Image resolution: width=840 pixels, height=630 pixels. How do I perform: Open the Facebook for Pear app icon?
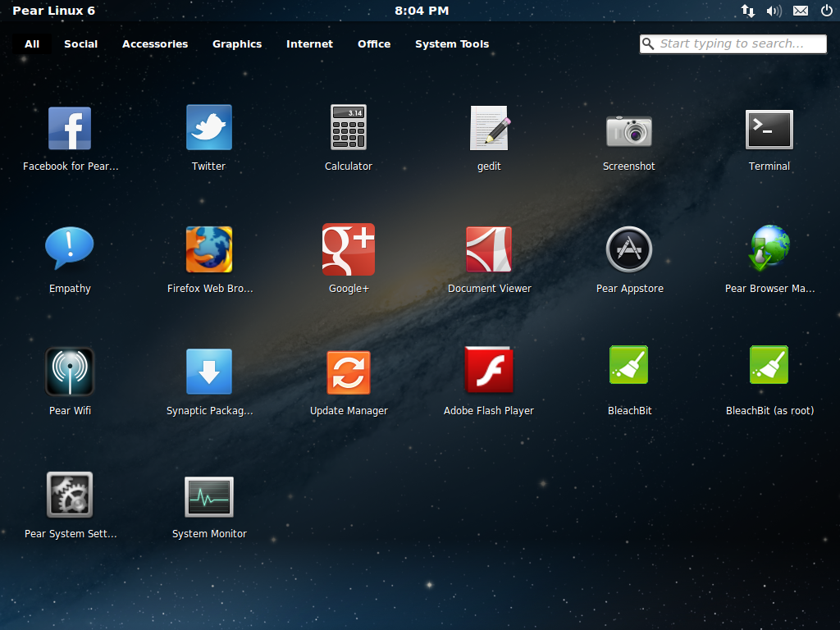point(70,128)
